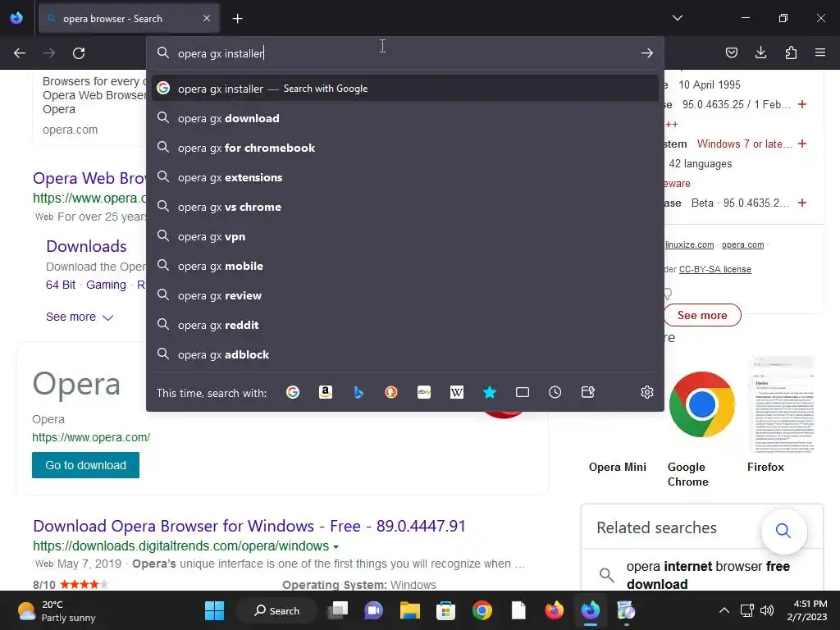Viewport: 840px width, 630px height.
Task: Search this time with Bing
Action: [x=358, y=392]
